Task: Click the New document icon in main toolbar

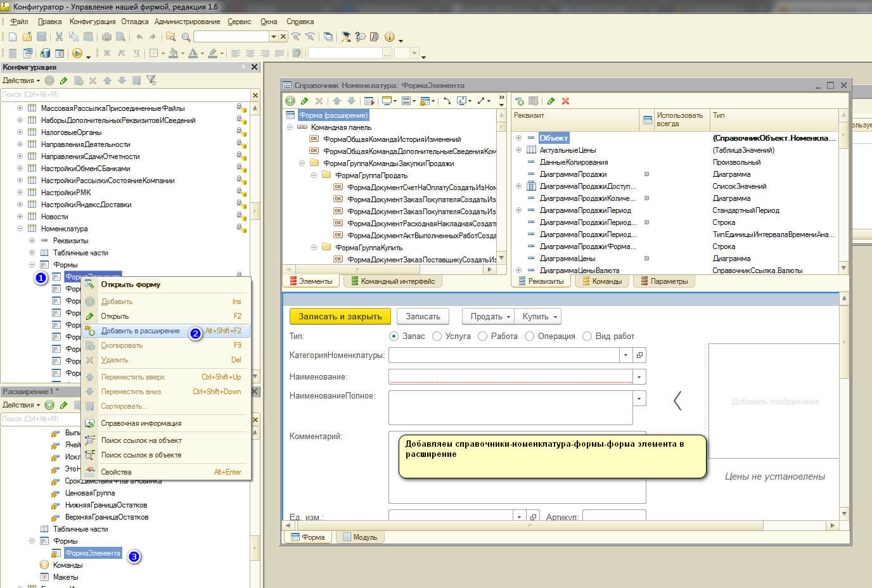Action: pos(13,37)
